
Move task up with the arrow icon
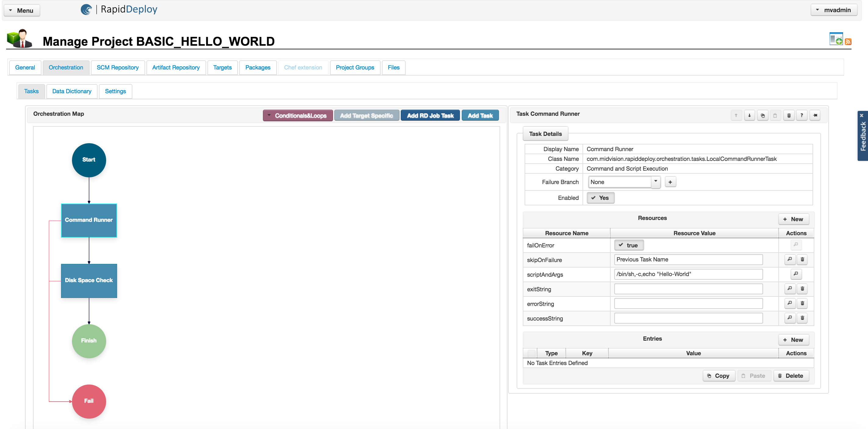point(736,115)
